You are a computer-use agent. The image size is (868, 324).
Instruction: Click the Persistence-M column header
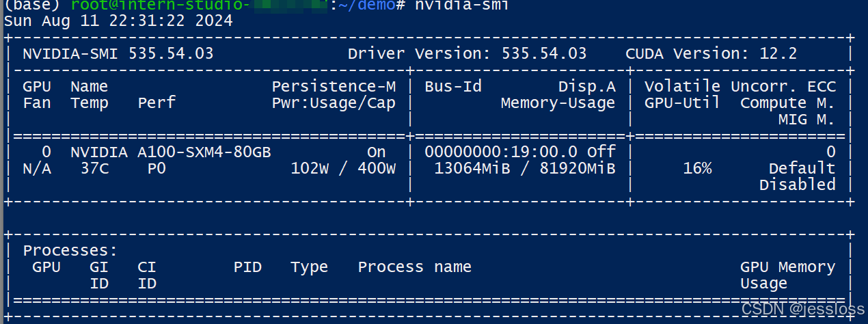pyautogui.click(x=334, y=86)
